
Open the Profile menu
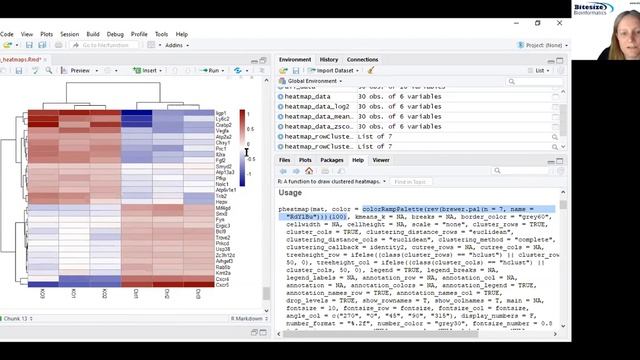139,34
